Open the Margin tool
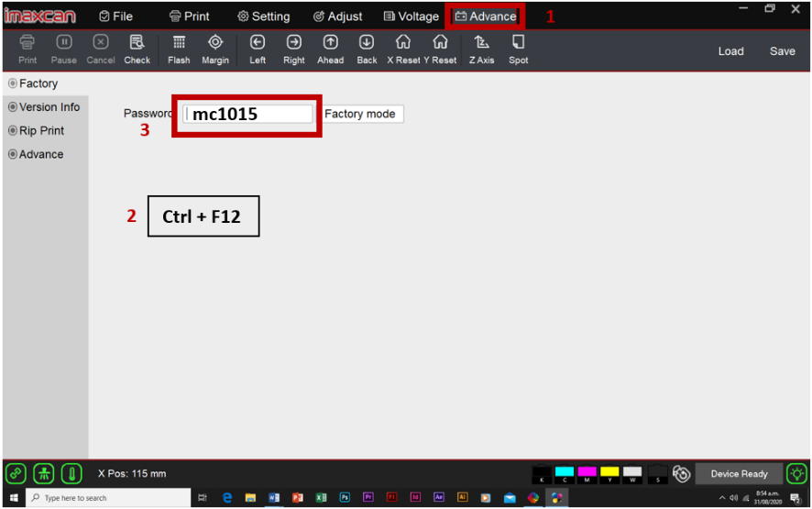The image size is (812, 509). pyautogui.click(x=215, y=50)
